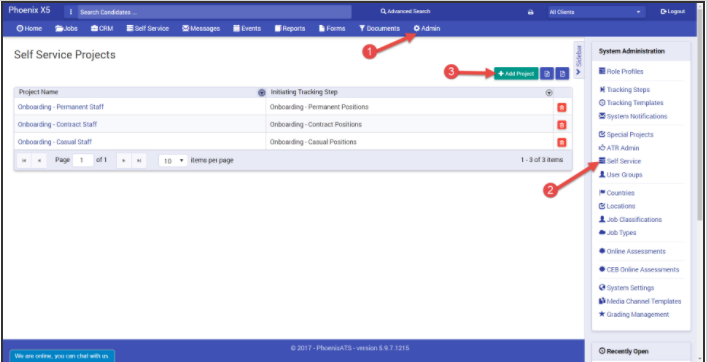The image size is (708, 362).
Task: Click the Search Candidates field
Action: click(214, 12)
